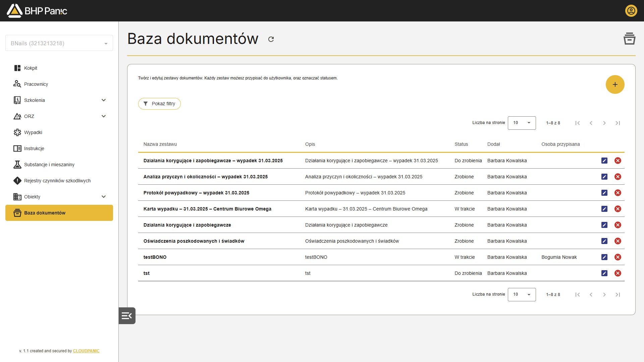Open bottom 'Liczba na stronie' dropdown
Viewport: 644px width, 362px height.
pos(522,295)
